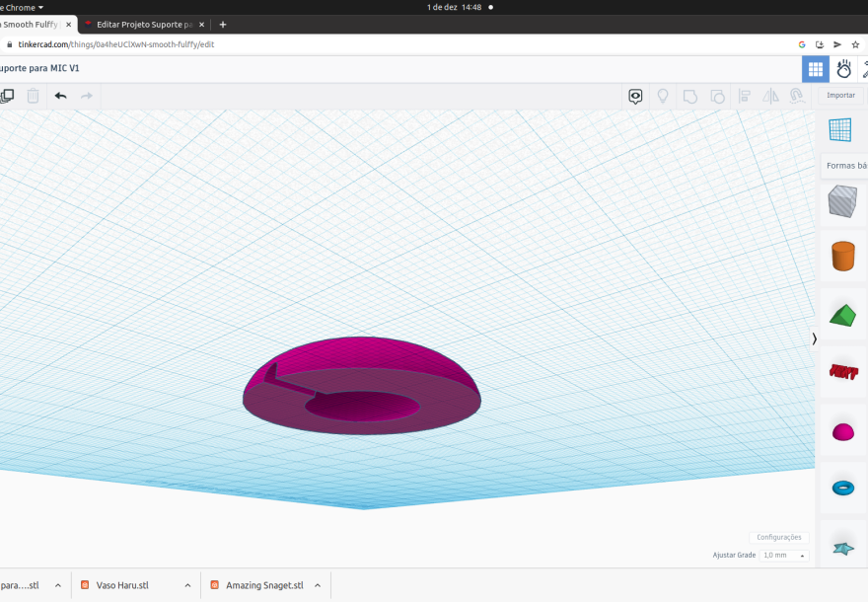The height and width of the screenshot is (602, 868).
Task: Click the tinkercad.com address bar
Action: click(x=115, y=44)
